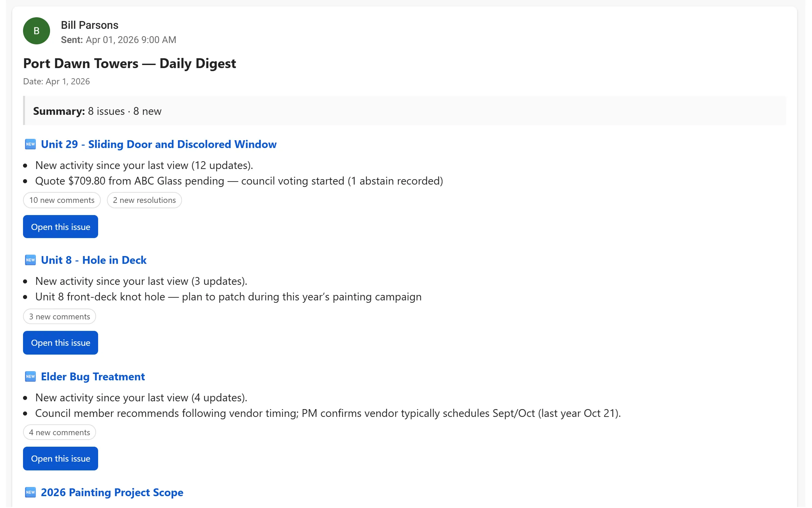Follow the Unit 8 Hole in Deck link
This screenshot has height=508, width=812.
point(93,260)
